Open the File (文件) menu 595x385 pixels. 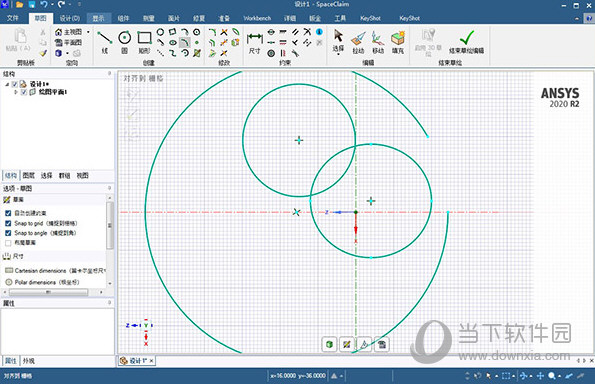point(13,18)
